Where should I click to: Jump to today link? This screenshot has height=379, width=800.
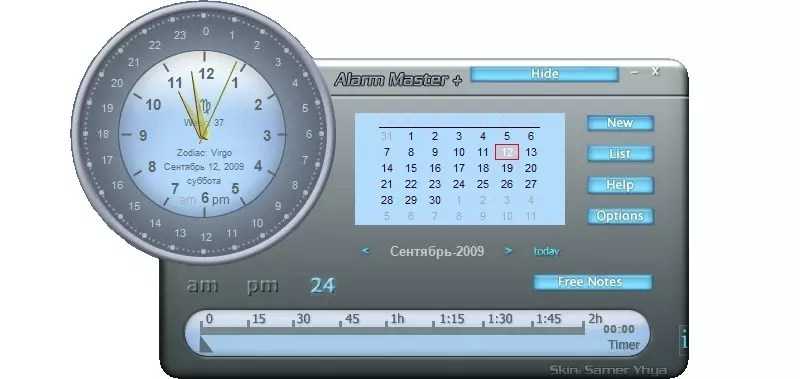point(546,251)
